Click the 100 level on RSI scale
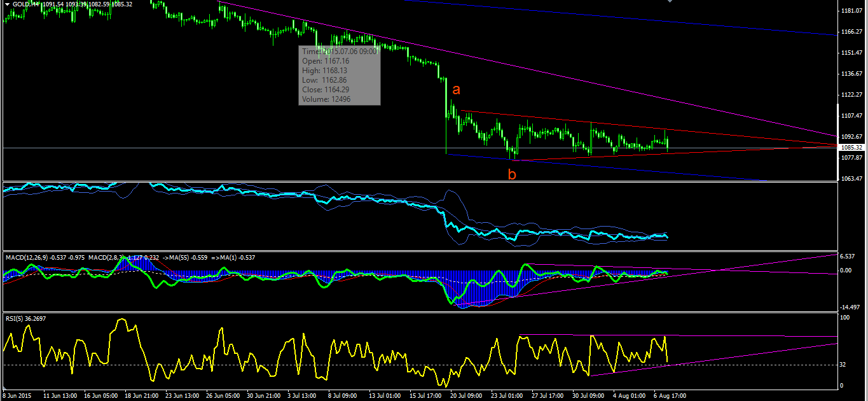868x401 pixels. coord(845,317)
